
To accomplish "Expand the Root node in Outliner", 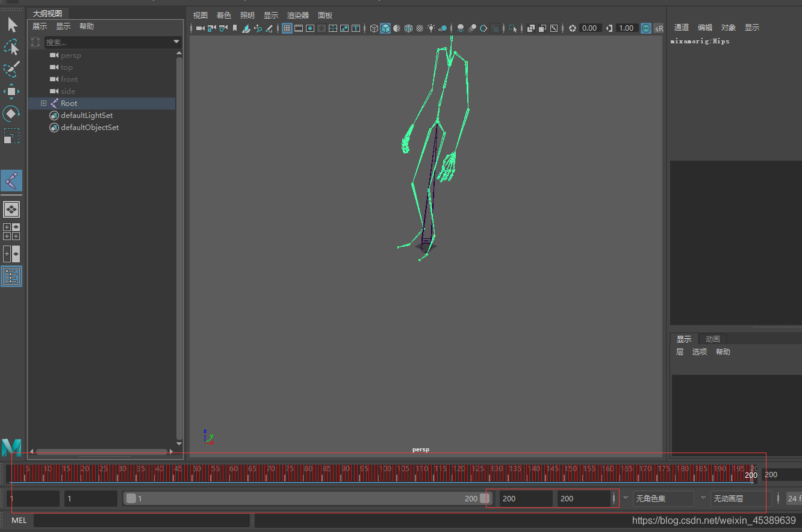I will pyautogui.click(x=43, y=104).
